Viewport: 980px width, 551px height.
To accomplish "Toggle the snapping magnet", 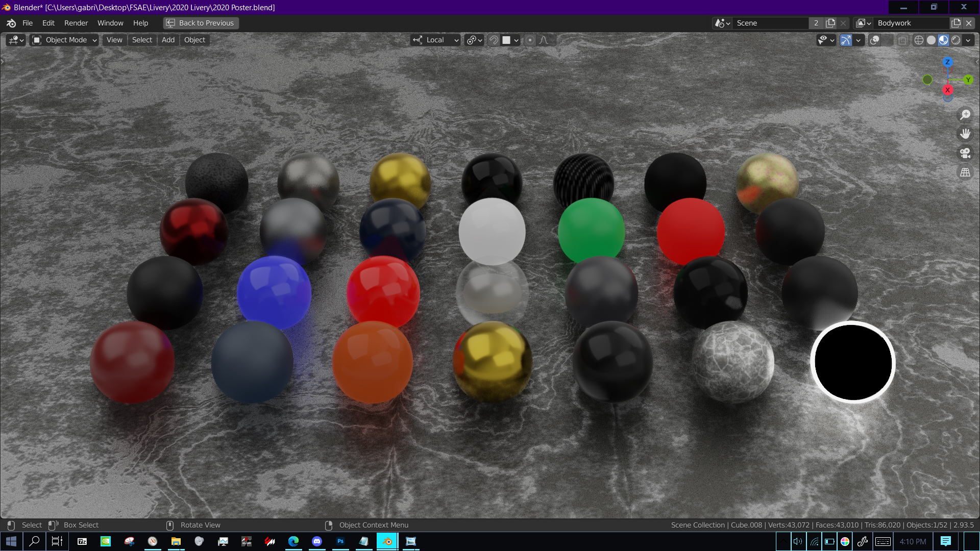I will 494,40.
